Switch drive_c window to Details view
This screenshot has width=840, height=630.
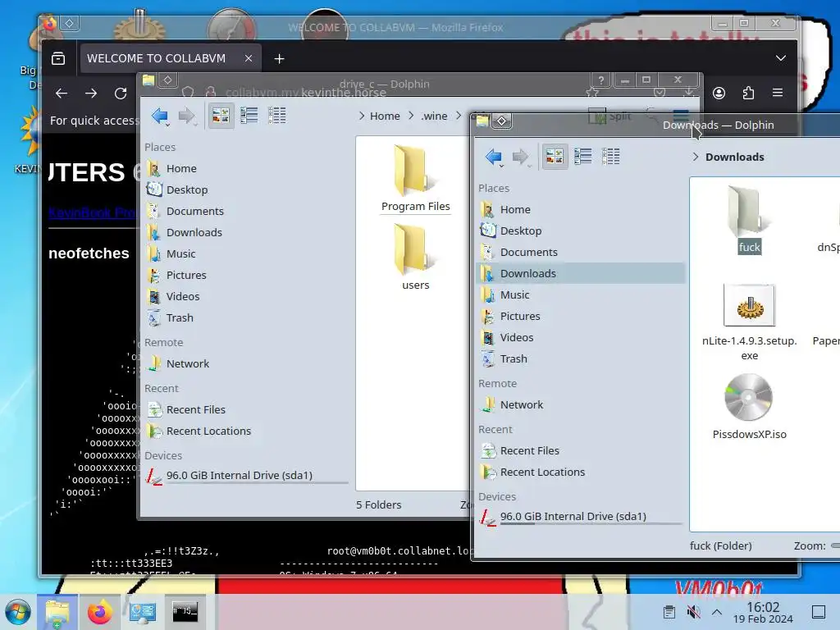coord(277,115)
